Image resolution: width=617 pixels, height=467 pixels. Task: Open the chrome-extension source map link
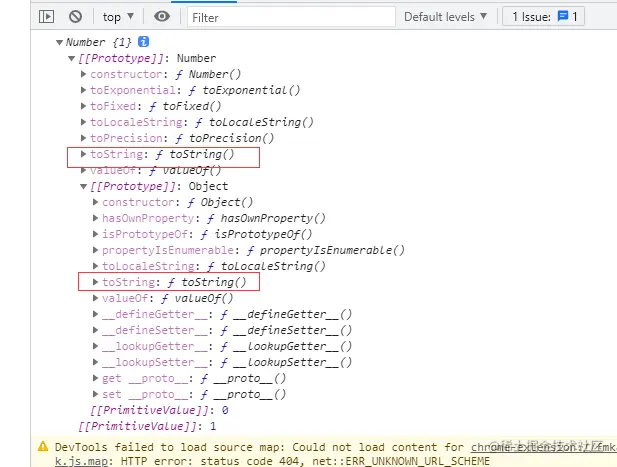[544, 447]
